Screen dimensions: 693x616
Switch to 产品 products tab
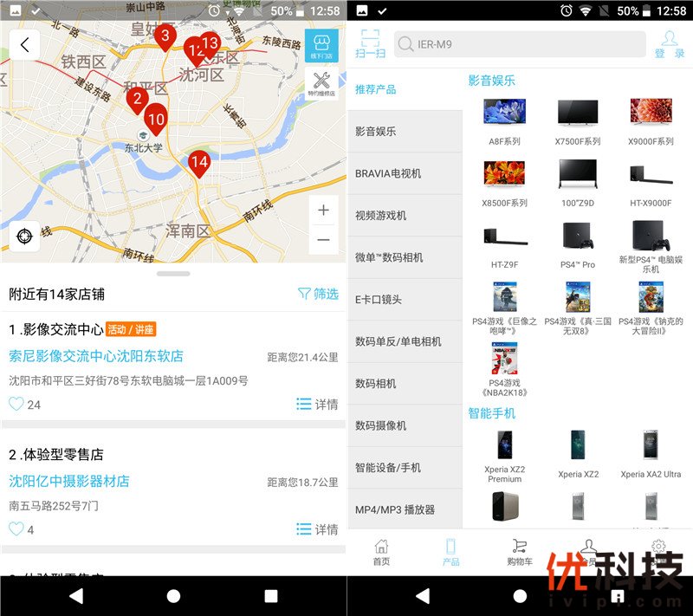[x=450, y=552]
